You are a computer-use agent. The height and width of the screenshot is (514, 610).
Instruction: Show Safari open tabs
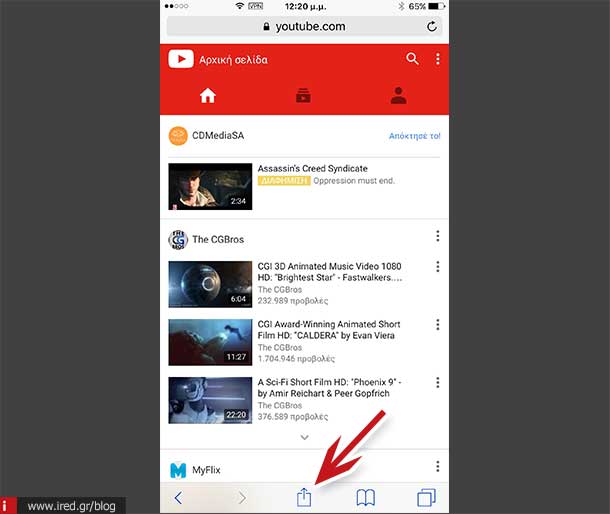point(426,498)
